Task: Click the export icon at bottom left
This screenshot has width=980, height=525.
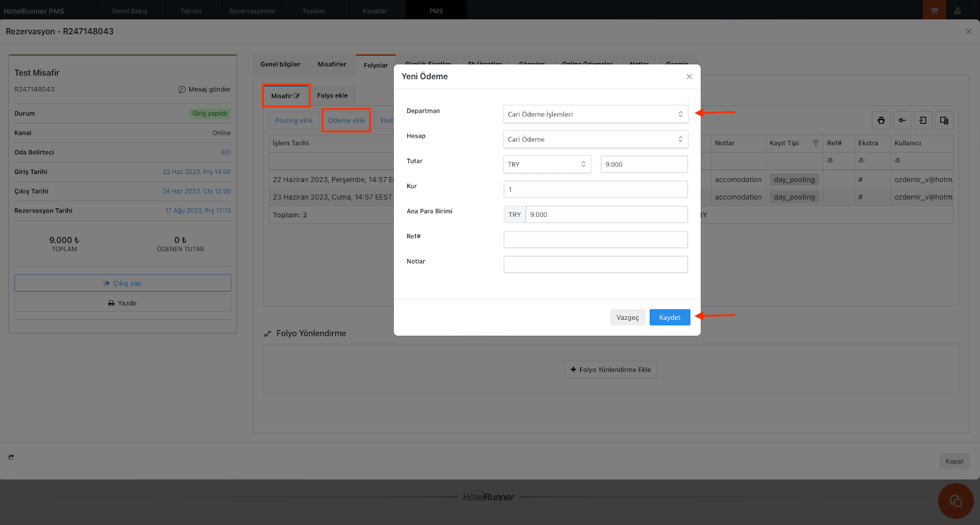Action: coord(11,457)
